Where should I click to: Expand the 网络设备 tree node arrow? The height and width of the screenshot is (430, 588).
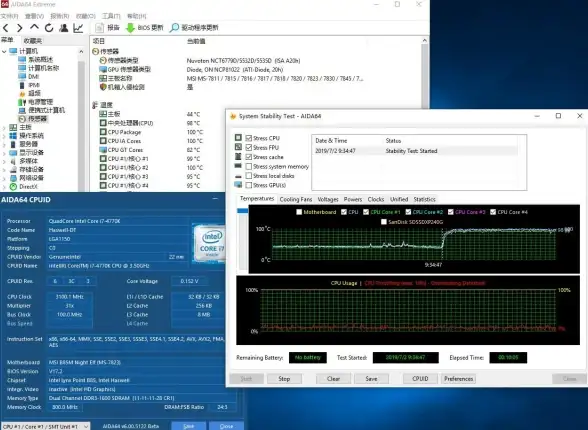(4, 178)
